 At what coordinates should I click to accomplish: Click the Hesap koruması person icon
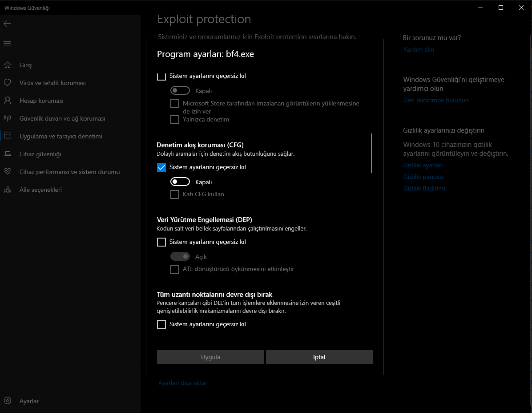click(x=8, y=101)
